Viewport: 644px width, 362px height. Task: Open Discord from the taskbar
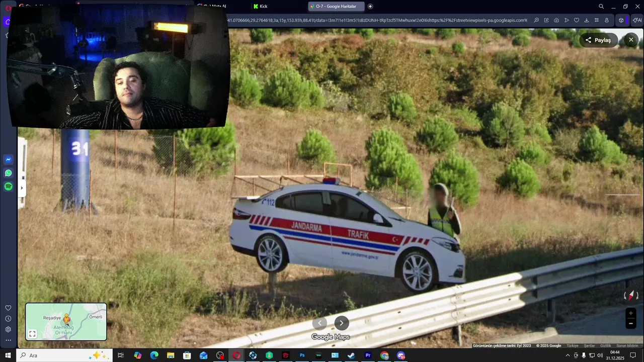401,355
